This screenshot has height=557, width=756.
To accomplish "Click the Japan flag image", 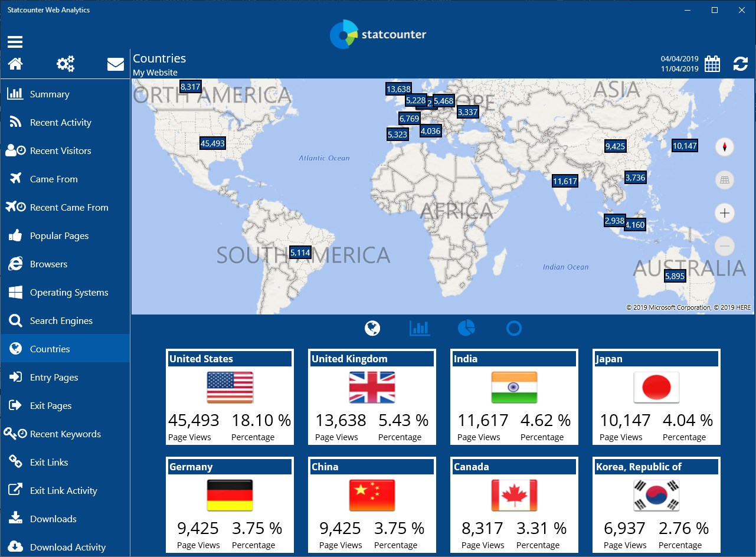I will (656, 387).
